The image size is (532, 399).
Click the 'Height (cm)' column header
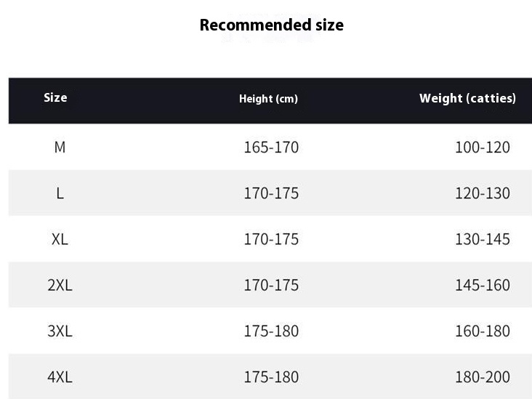[x=268, y=99]
